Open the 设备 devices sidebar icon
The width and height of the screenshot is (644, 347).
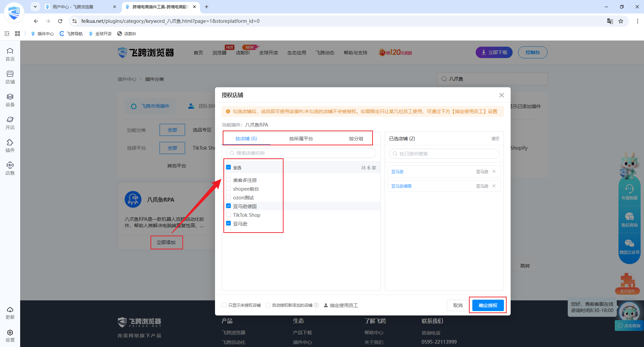point(10,100)
